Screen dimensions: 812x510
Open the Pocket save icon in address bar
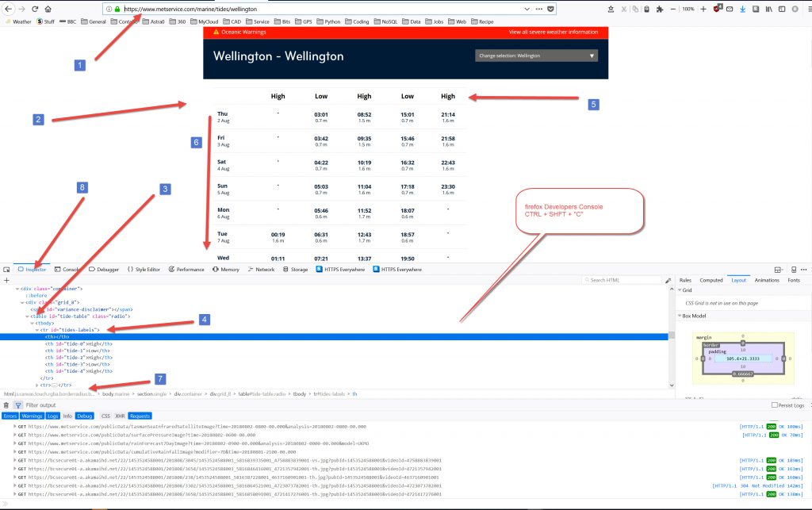pyautogui.click(x=552, y=9)
